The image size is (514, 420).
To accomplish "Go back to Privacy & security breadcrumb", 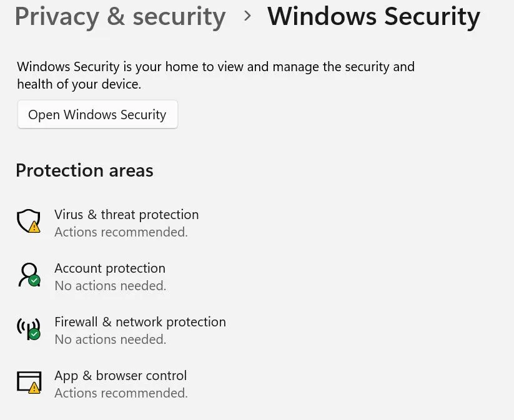I will pos(120,16).
